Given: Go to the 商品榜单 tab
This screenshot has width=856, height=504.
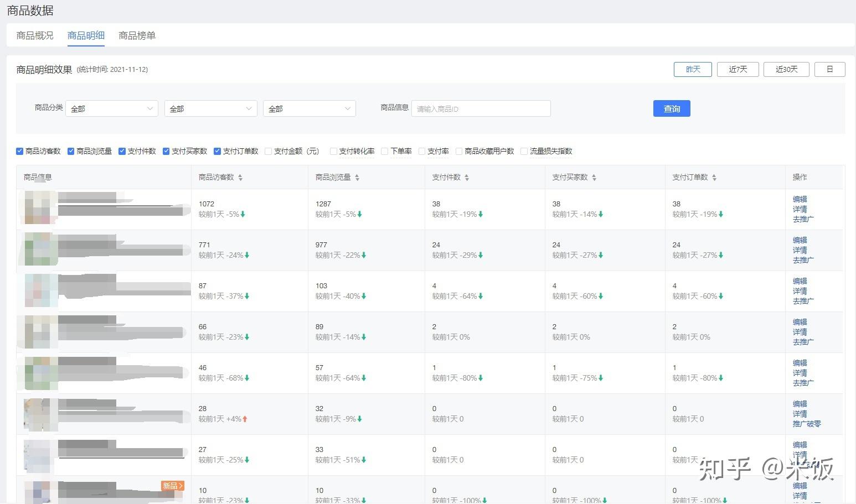Looking at the screenshot, I should pyautogui.click(x=137, y=35).
